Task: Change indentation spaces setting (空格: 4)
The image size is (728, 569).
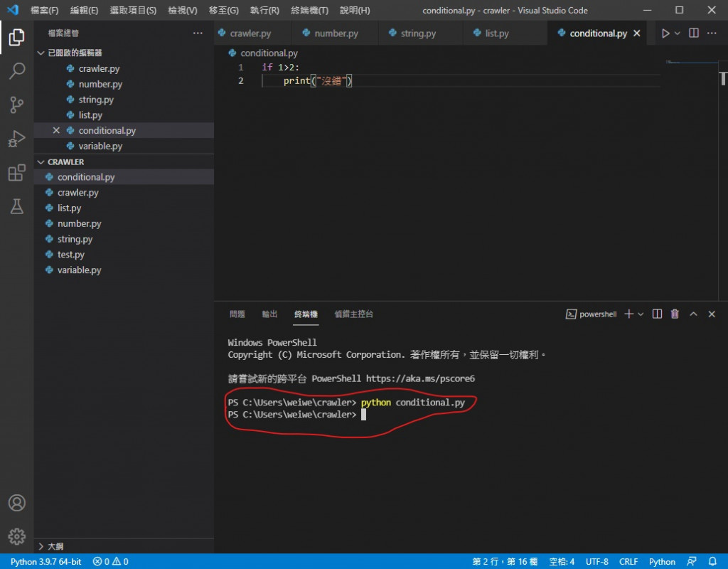Action: [x=562, y=562]
